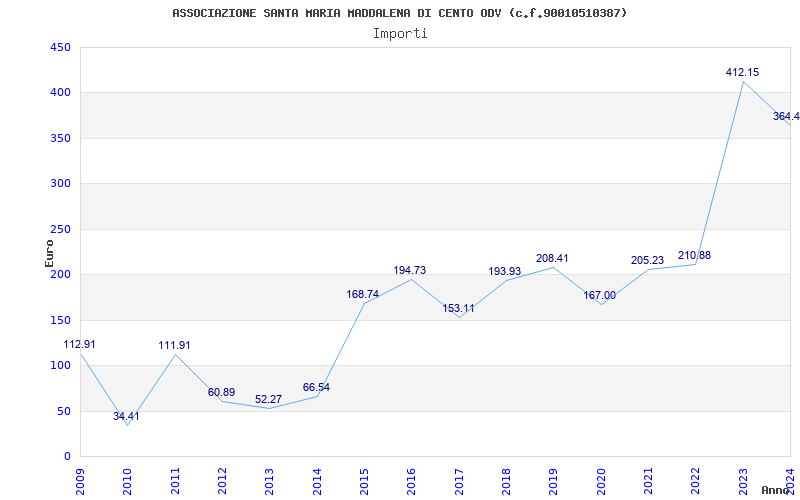This screenshot has width=800, height=500.
Task: Click the x-axis year 2020
Action: click(601, 481)
